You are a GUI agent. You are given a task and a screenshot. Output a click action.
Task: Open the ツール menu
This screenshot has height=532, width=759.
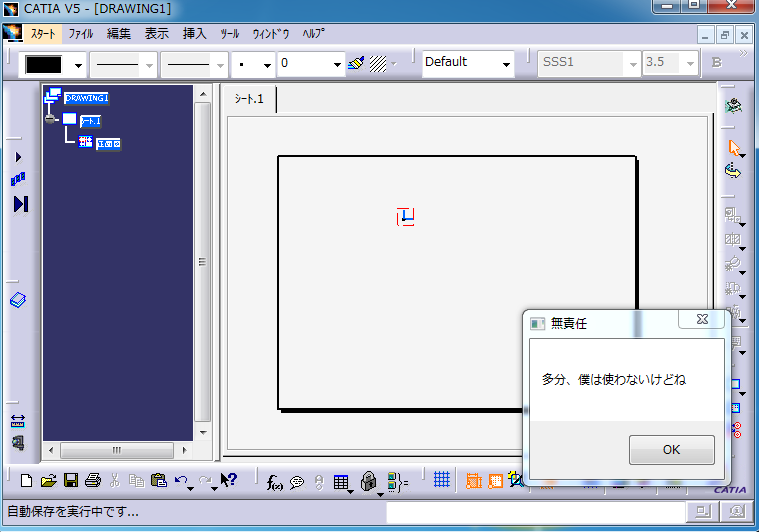tap(230, 33)
